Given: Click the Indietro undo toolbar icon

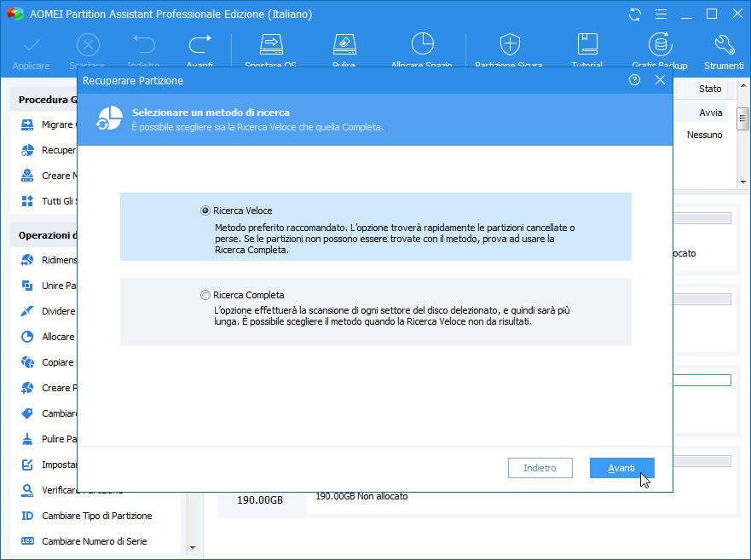Looking at the screenshot, I should (144, 44).
